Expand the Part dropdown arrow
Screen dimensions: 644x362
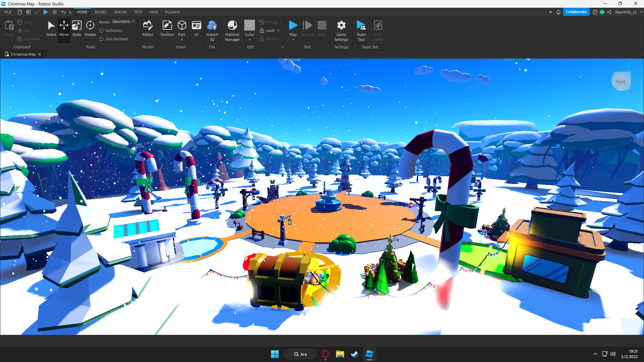coord(182,40)
